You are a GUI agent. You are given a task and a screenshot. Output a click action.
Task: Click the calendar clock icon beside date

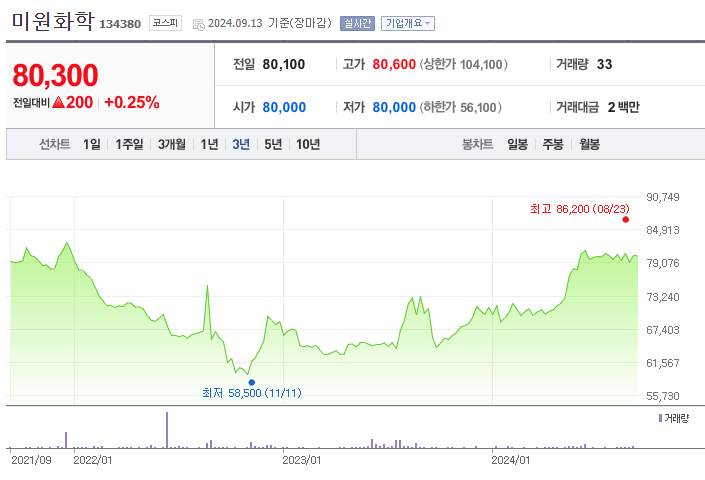pos(198,24)
